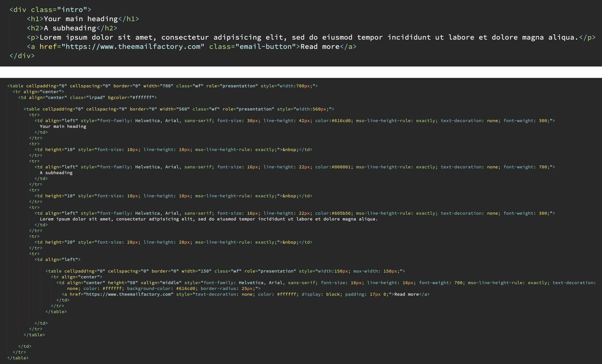Click the height="20" spacer attribute
Viewport: 602px width, 364px height.
[x=60, y=242]
